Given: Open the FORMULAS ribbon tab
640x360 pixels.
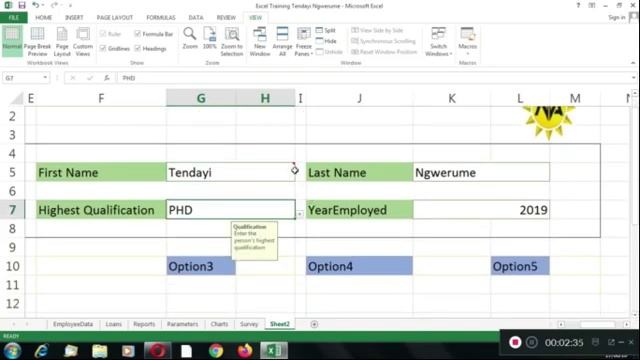Looking at the screenshot, I should click(x=161, y=18).
